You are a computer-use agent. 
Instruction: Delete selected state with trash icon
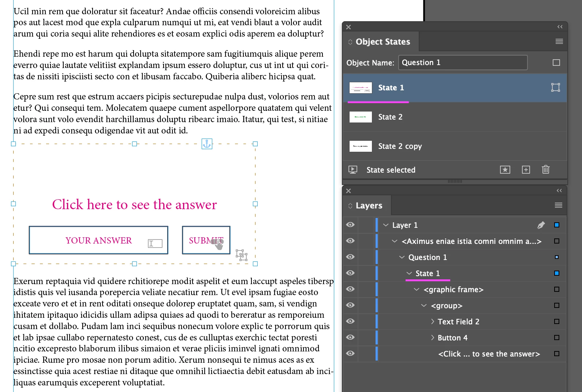tap(546, 169)
